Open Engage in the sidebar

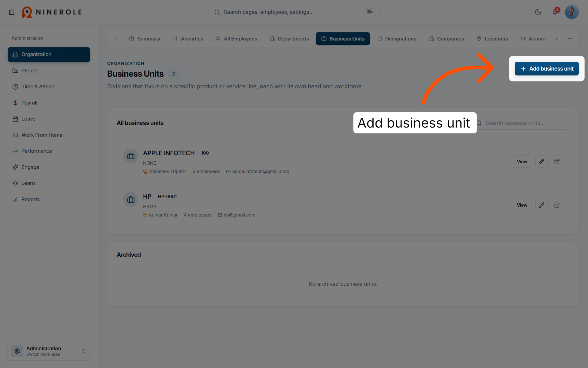point(49,167)
